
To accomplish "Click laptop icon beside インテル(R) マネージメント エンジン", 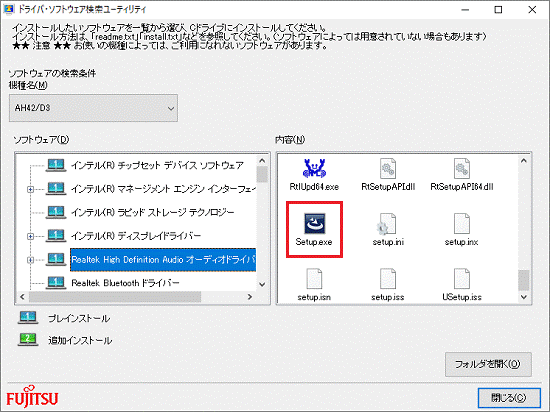I will (x=56, y=189).
